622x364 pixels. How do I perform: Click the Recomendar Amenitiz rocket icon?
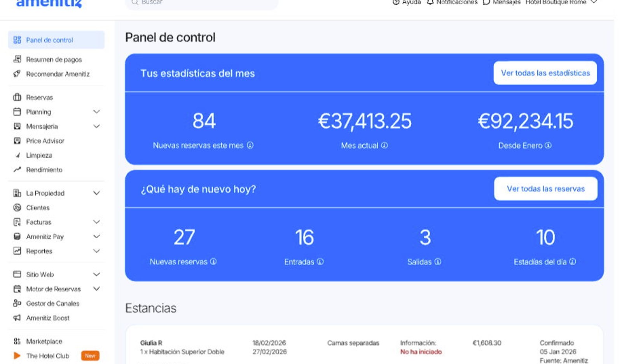17,74
